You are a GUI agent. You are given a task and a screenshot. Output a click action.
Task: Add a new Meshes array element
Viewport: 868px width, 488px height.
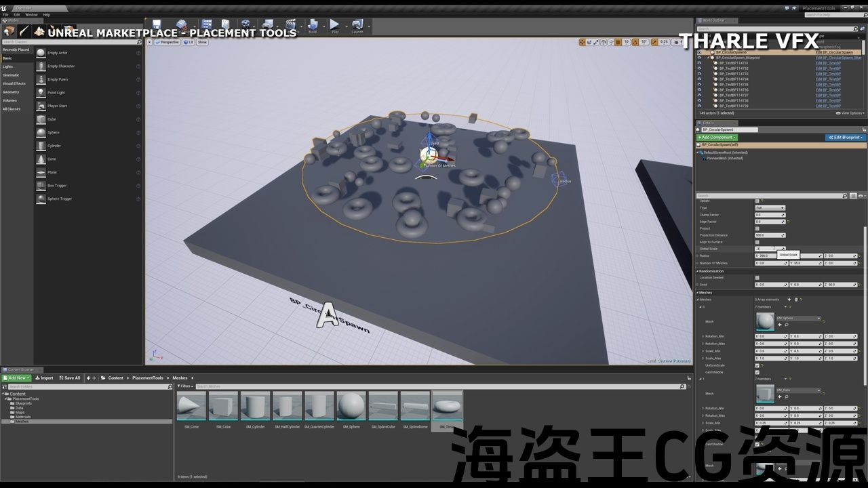[x=789, y=299]
